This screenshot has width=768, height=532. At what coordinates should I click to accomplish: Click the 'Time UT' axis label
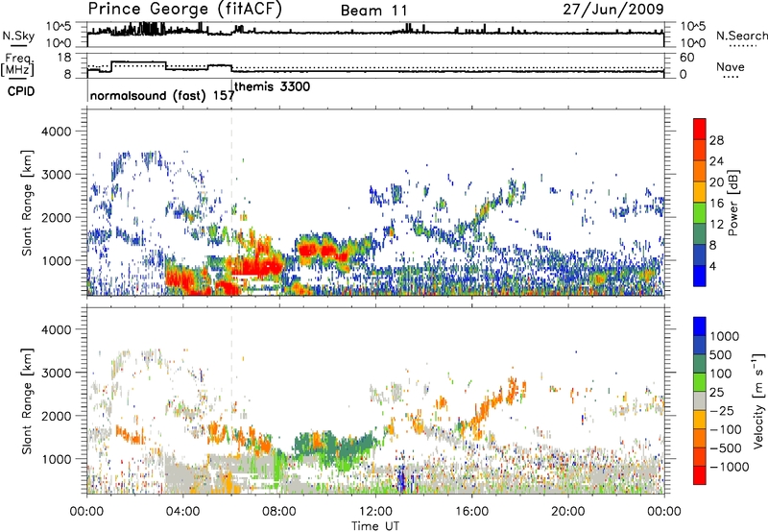tap(375, 525)
